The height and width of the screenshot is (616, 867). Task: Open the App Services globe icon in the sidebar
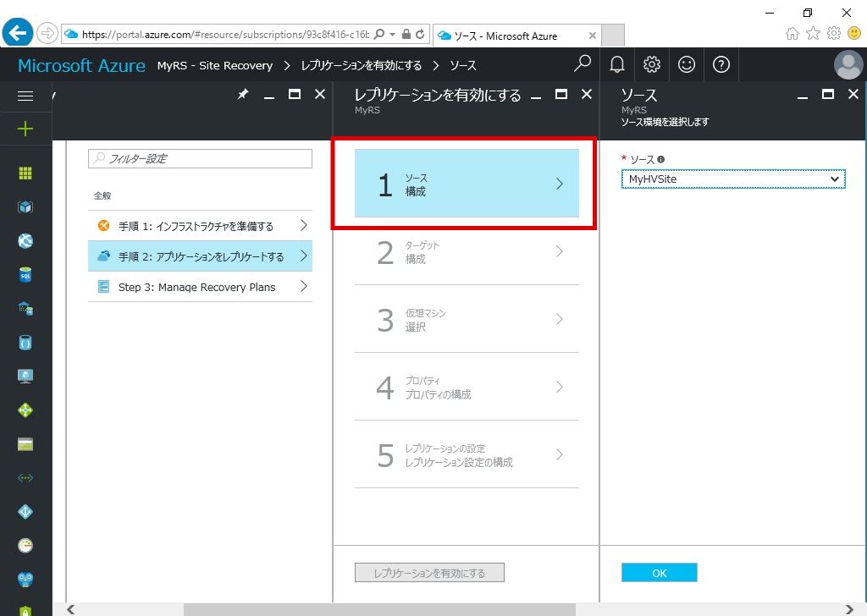point(25,241)
